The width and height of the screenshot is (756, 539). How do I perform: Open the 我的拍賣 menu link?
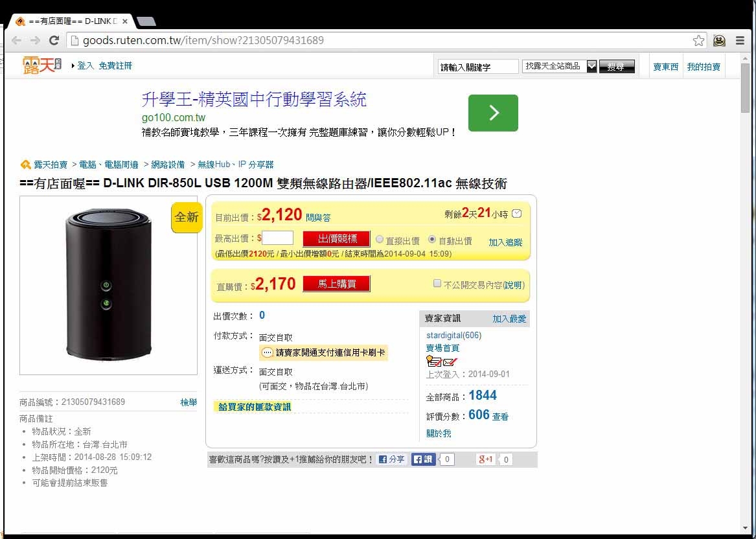704,67
